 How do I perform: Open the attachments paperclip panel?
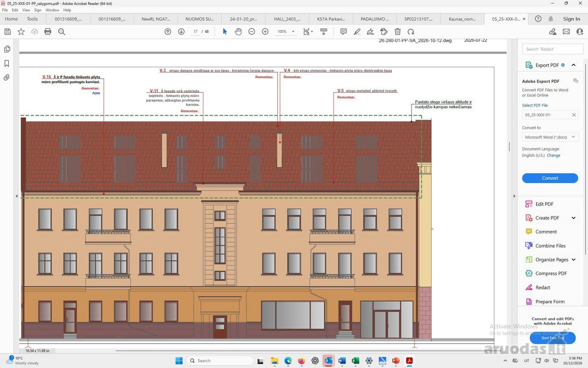(x=7, y=78)
